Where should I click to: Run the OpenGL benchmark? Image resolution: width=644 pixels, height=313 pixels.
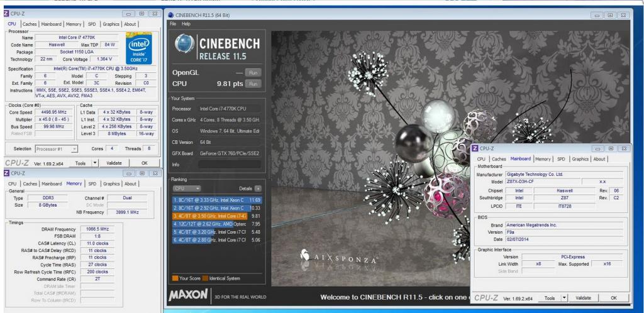(253, 73)
